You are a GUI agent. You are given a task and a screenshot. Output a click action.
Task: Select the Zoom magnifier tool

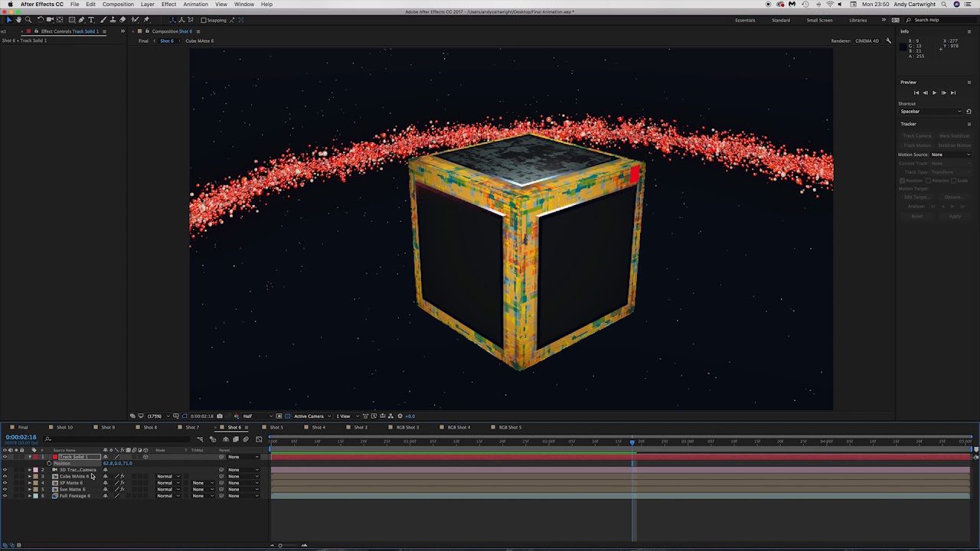[x=28, y=20]
